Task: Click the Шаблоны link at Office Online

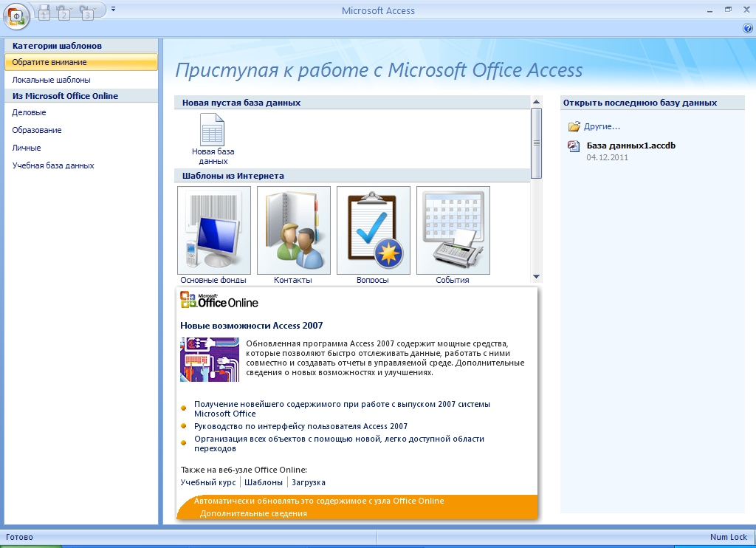Action: [x=264, y=482]
